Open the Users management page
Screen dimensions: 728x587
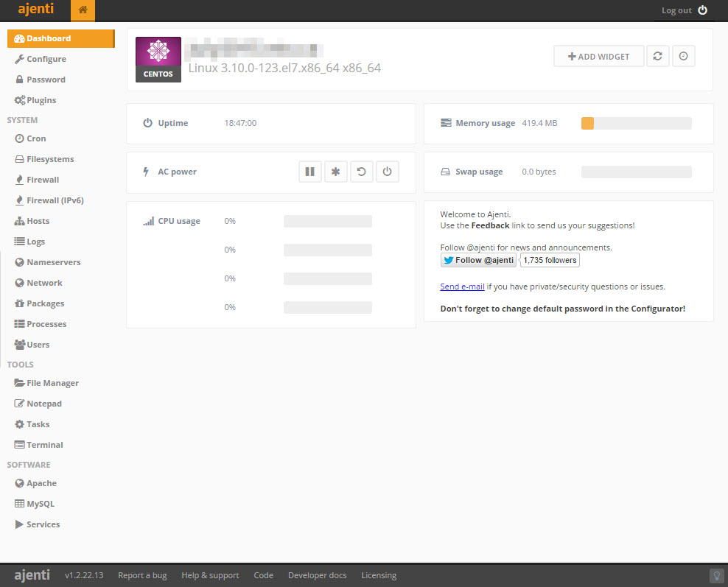pyautogui.click(x=32, y=345)
